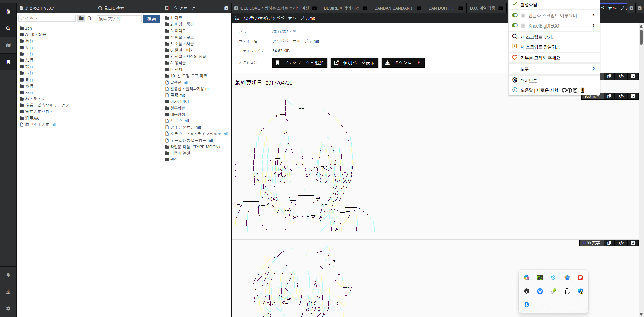Open the tab list dropdown at top right
Screen dimensions: 644x317
[639, 8]
